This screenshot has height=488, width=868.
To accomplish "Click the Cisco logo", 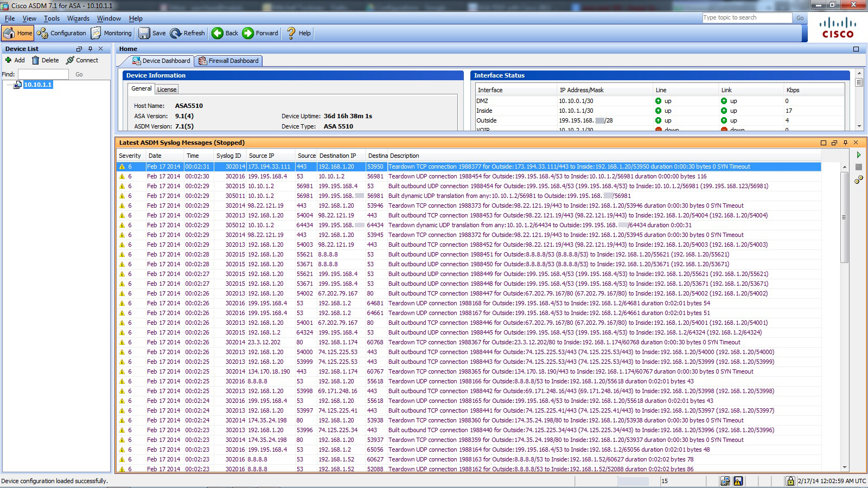I will pos(838,28).
